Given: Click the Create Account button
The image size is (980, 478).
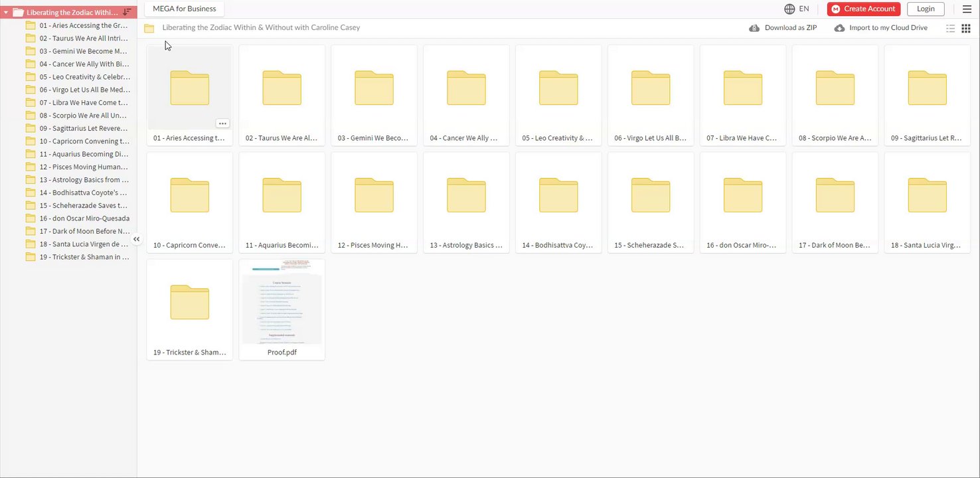Looking at the screenshot, I should [x=864, y=9].
